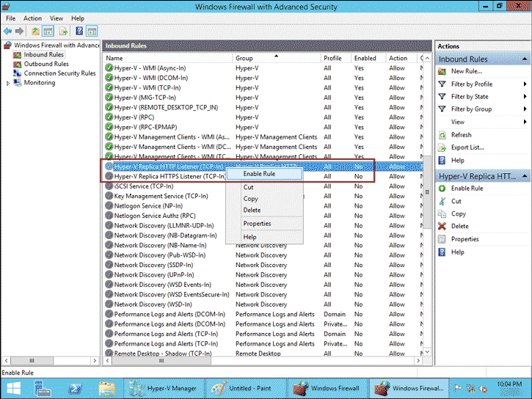Choose Cut in the context menu
The height and width of the screenshot is (399, 532).
[265, 187]
